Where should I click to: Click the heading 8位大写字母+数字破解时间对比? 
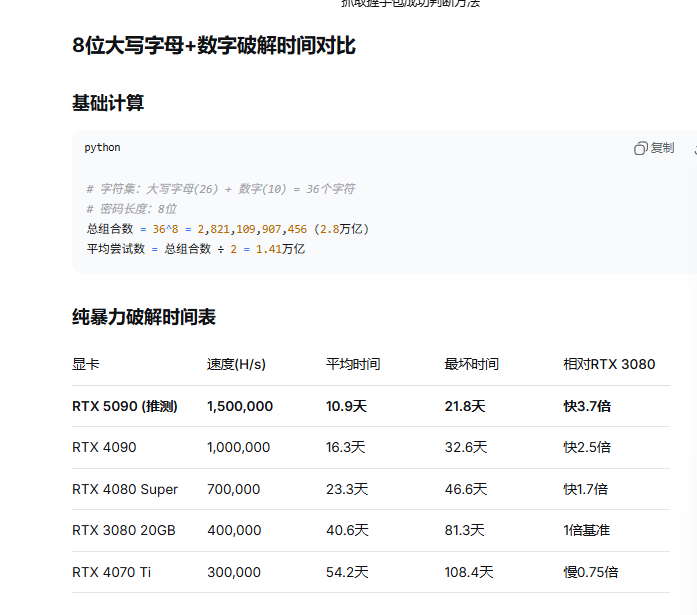[x=214, y=46]
